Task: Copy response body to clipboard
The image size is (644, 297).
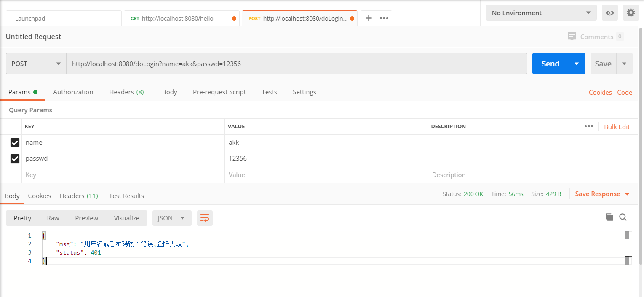Action: [609, 217]
